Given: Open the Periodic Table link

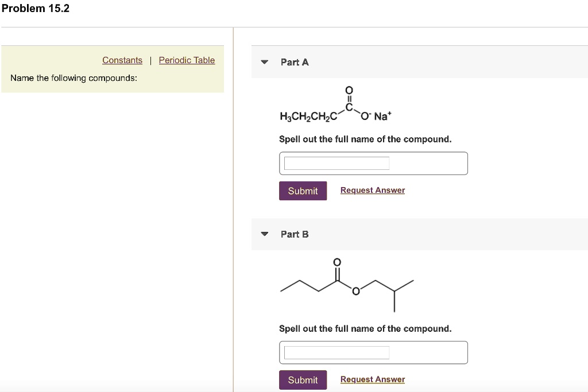Looking at the screenshot, I should [x=187, y=60].
